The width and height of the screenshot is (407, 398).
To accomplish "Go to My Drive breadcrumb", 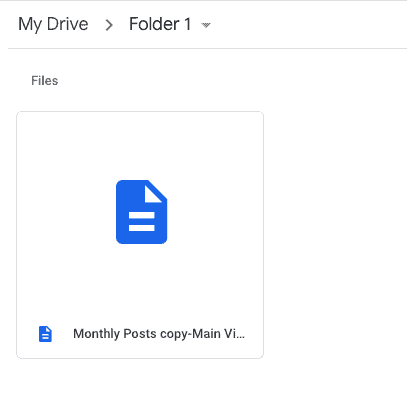I will pos(53,25).
